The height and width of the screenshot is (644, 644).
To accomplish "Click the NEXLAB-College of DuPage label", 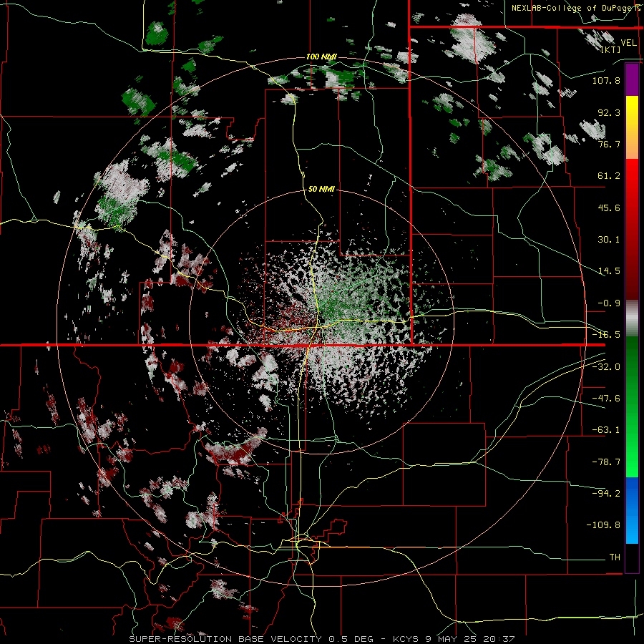I will point(575,8).
